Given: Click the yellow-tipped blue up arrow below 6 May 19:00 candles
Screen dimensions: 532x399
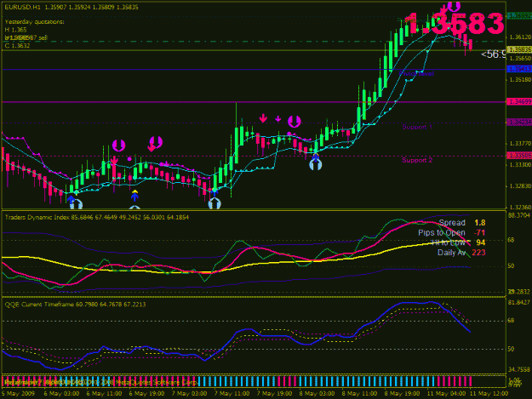Looking at the screenshot, I should tap(134, 195).
